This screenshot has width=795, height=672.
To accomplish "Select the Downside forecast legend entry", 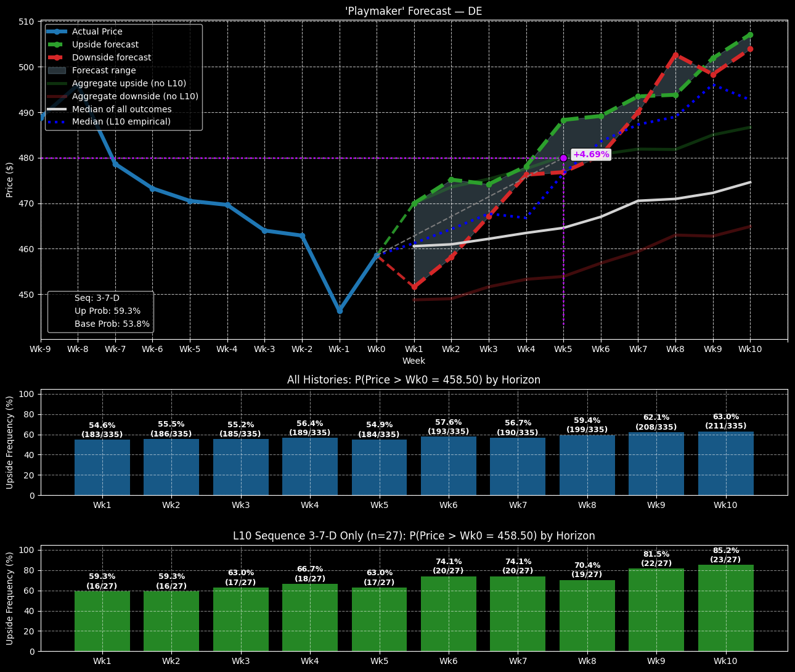I will click(111, 57).
